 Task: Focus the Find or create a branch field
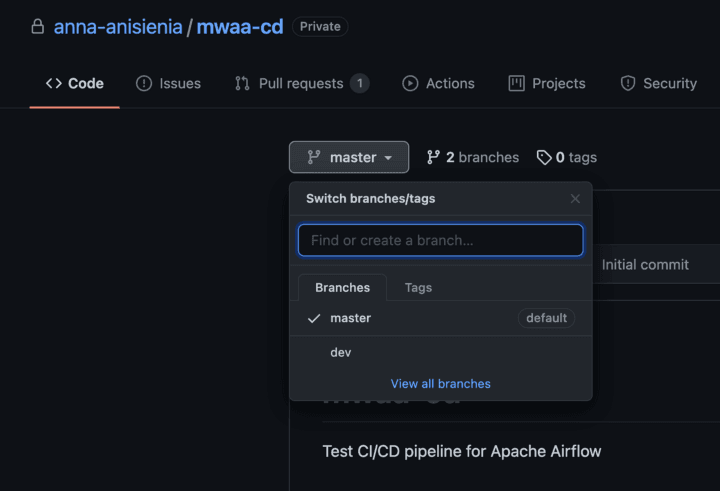441,240
